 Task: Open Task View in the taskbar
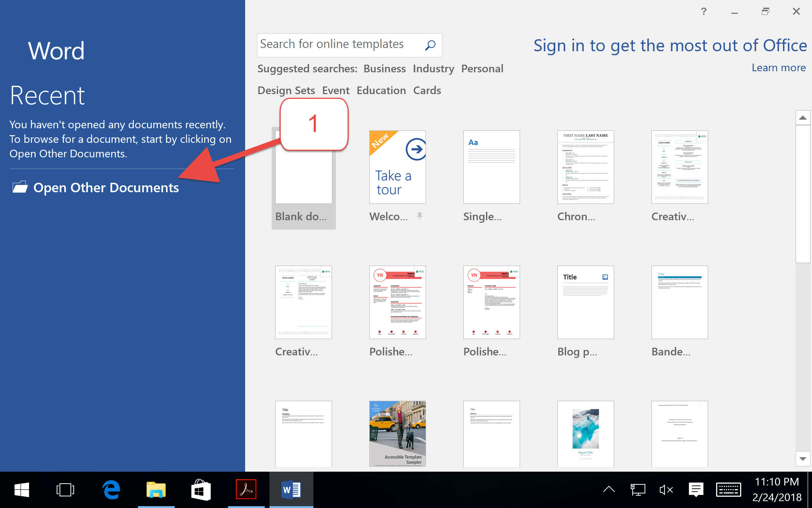pyautogui.click(x=65, y=490)
